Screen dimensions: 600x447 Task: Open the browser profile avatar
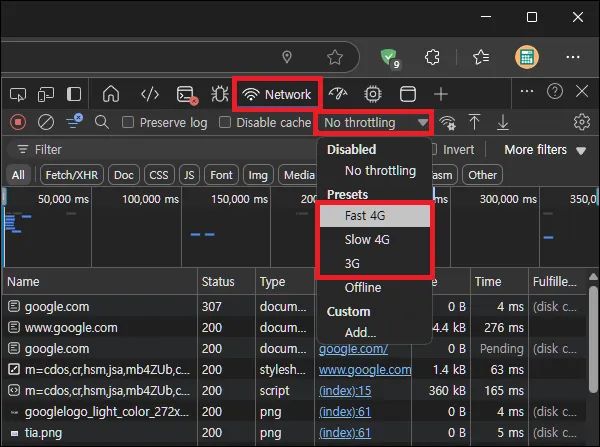tap(527, 57)
